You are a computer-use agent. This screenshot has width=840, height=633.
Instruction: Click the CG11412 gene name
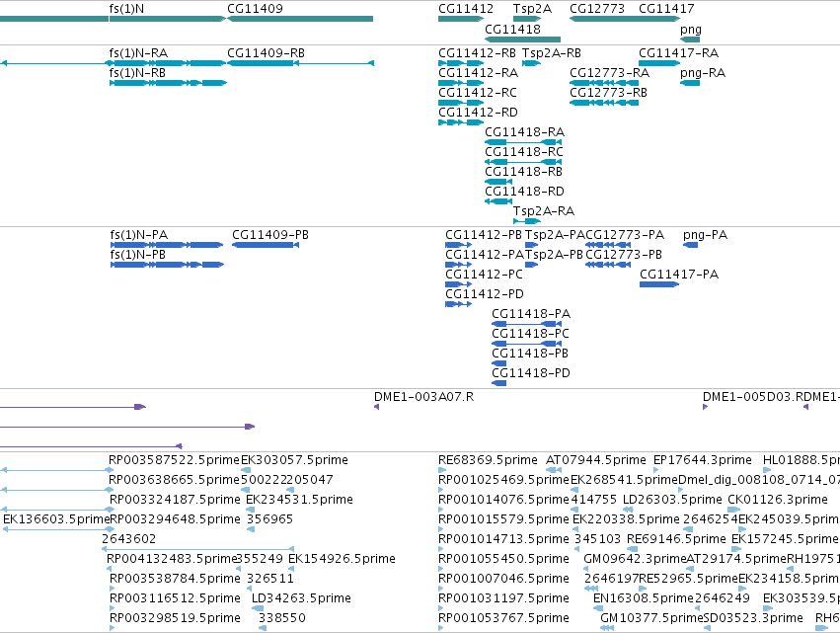coord(466,9)
